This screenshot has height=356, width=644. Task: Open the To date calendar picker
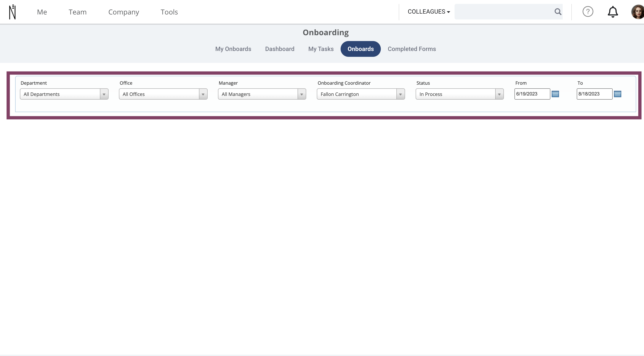(x=617, y=94)
